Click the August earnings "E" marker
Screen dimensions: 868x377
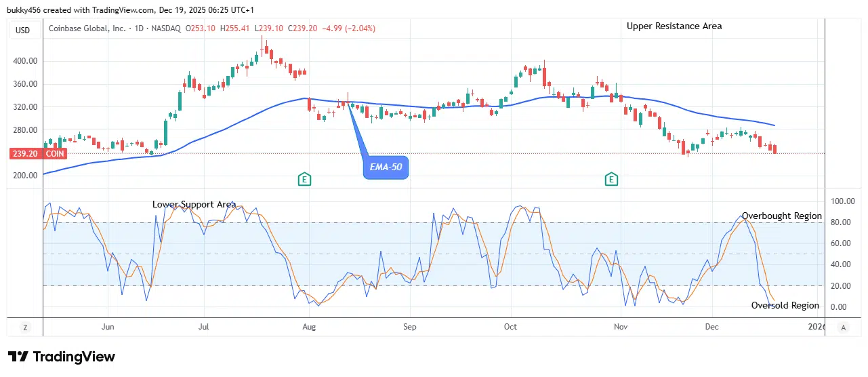click(305, 179)
